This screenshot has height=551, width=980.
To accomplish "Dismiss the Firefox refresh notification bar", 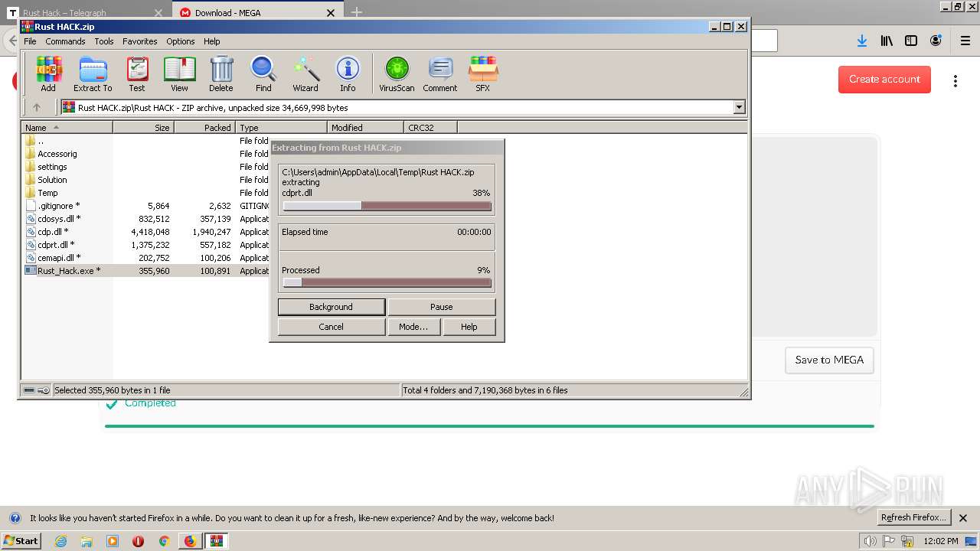I will 963,518.
